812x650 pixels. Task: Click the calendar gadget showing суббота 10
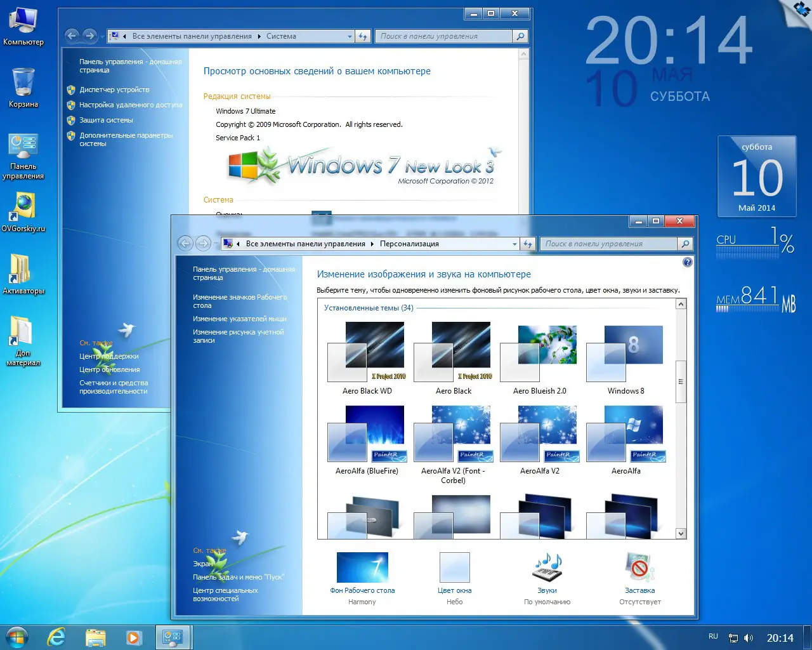tap(757, 176)
